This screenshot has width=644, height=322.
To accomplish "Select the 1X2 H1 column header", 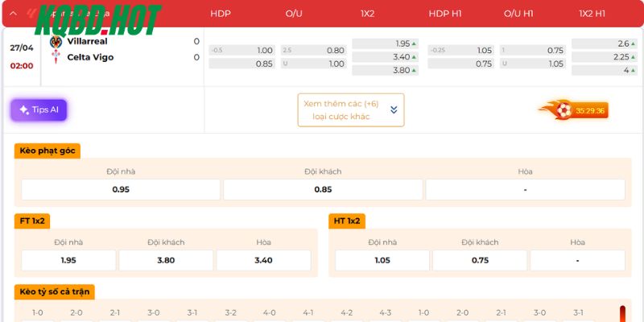I will coord(592,14).
